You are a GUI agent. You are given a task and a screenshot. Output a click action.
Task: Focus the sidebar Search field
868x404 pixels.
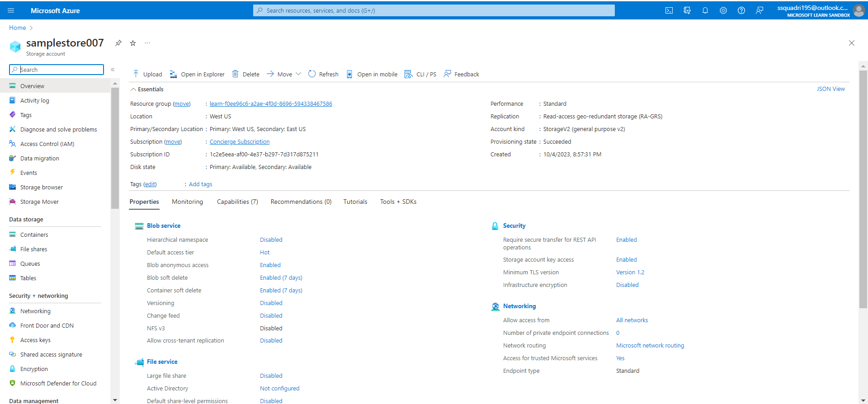coord(57,70)
